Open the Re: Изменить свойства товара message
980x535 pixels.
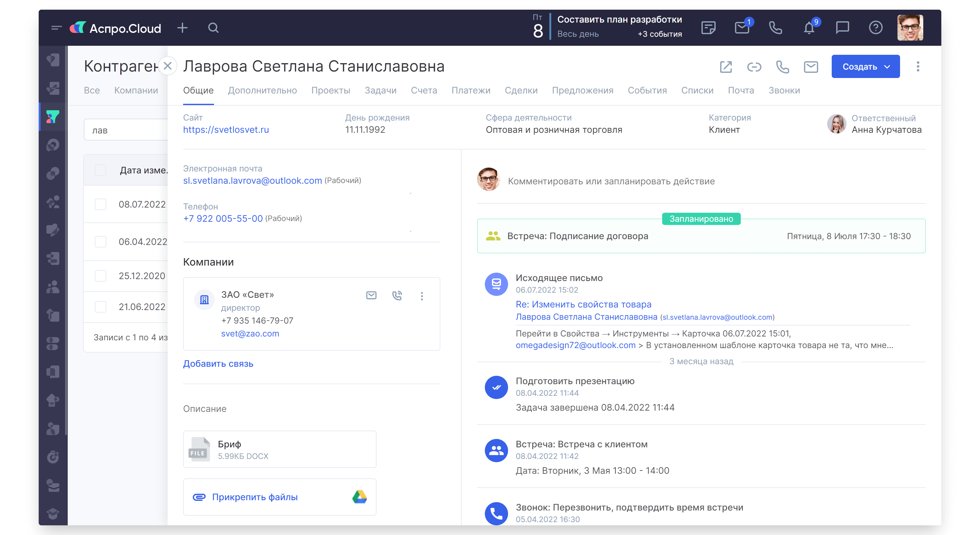tap(583, 304)
